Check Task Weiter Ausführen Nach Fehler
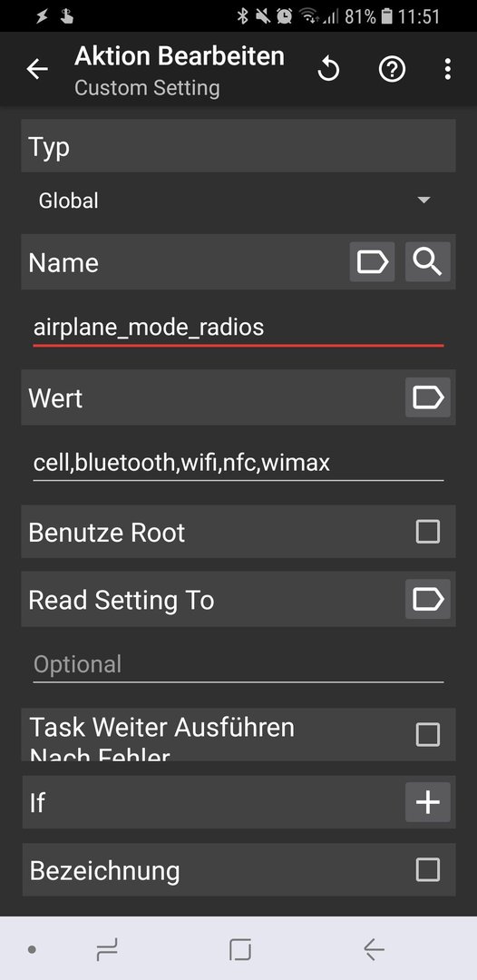 click(x=428, y=734)
